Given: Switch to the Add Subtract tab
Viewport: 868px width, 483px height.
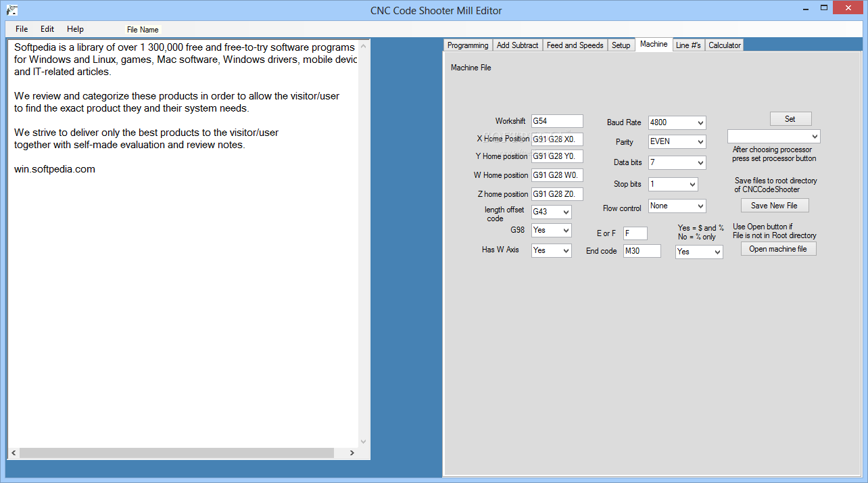Looking at the screenshot, I should click(x=518, y=45).
